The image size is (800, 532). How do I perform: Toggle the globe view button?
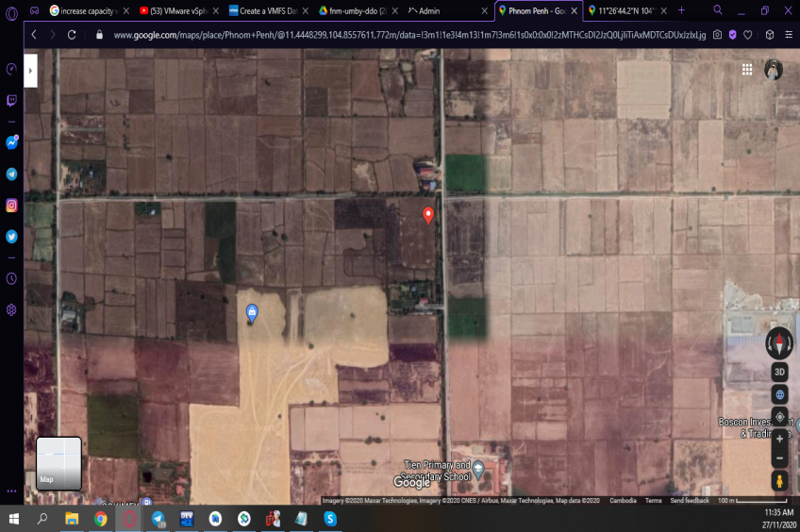779,394
